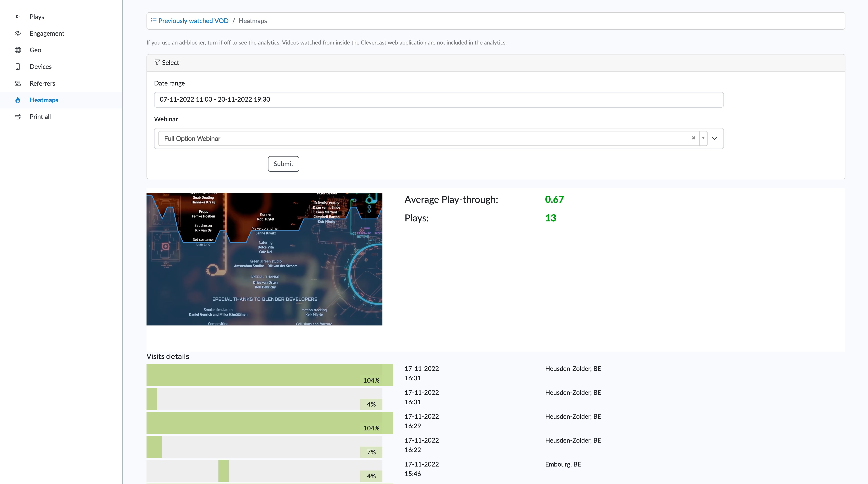Viewport: 868px width, 484px height.
Task: Click the Plays triangle icon in sidebar
Action: 18,17
